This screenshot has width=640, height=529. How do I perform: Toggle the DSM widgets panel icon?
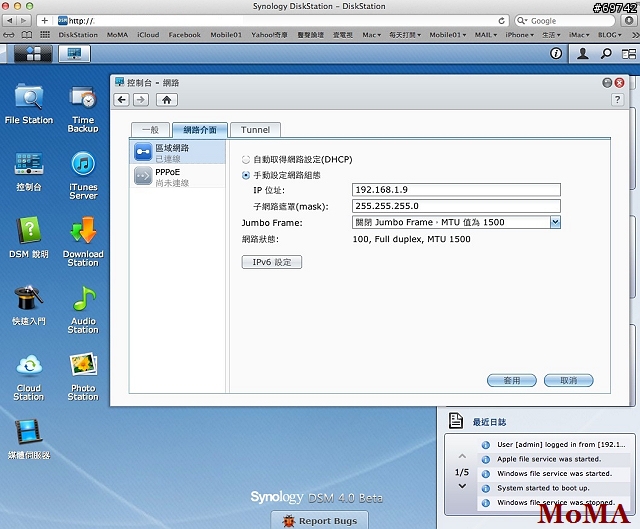(x=629, y=53)
